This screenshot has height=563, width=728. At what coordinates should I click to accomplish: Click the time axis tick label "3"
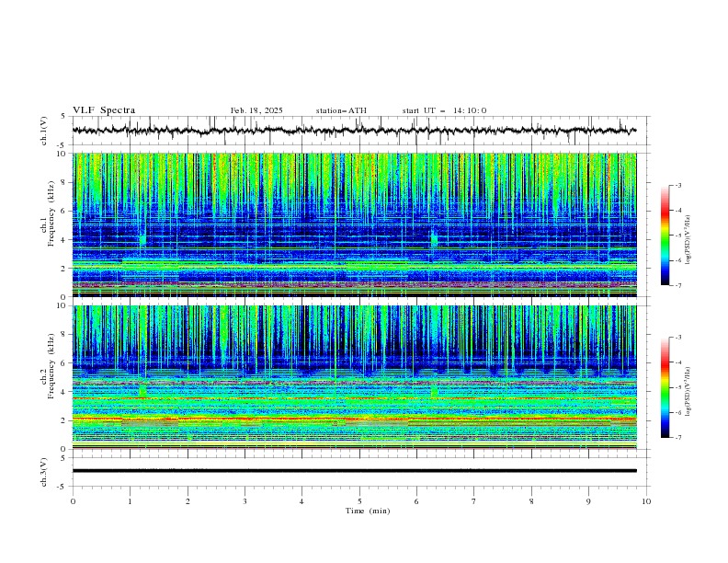click(x=245, y=501)
